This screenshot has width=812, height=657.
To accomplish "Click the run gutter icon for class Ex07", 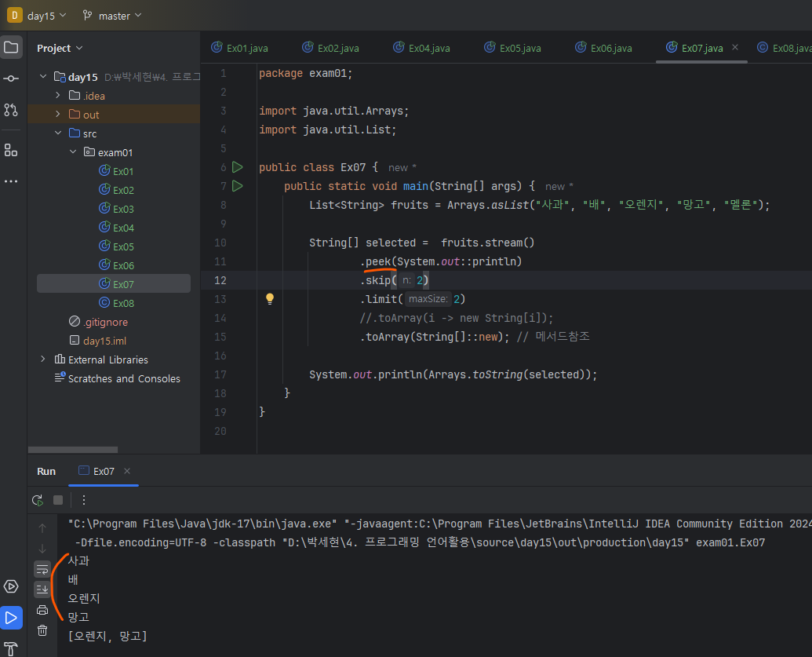I will click(x=237, y=167).
